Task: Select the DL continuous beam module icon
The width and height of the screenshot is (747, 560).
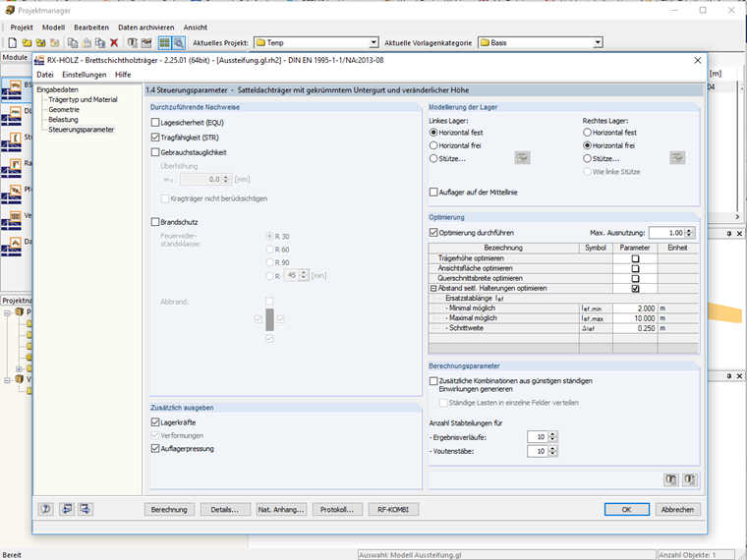Action: pyautogui.click(x=12, y=116)
